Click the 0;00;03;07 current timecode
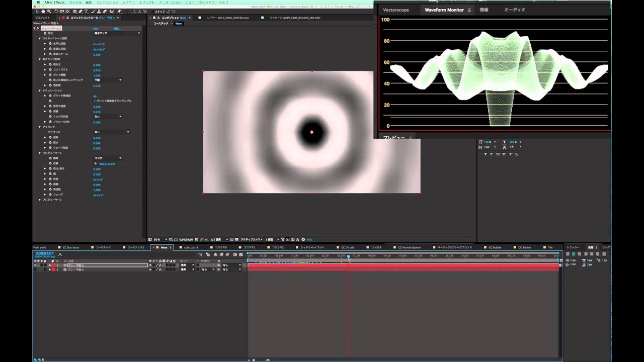Screen dimensions: 644x362 pos(44,253)
